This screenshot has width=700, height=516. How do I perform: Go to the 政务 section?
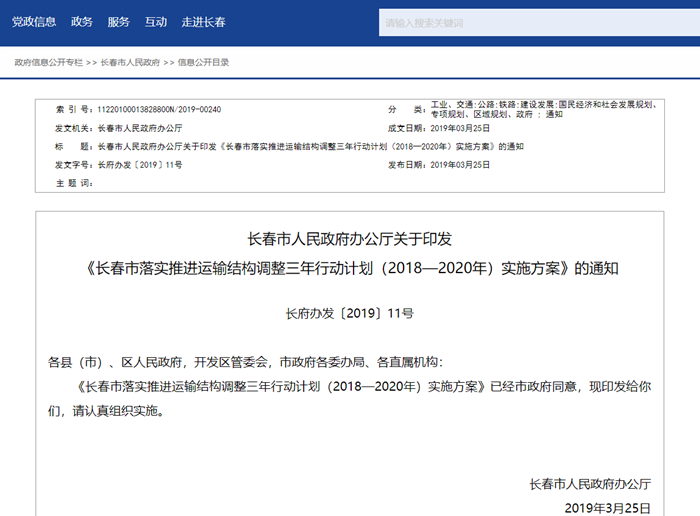82,21
